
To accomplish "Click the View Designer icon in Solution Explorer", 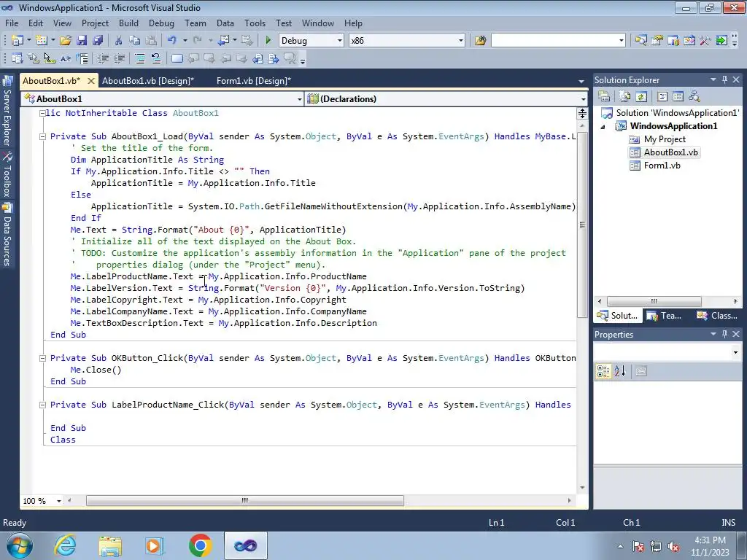I will [x=678, y=97].
